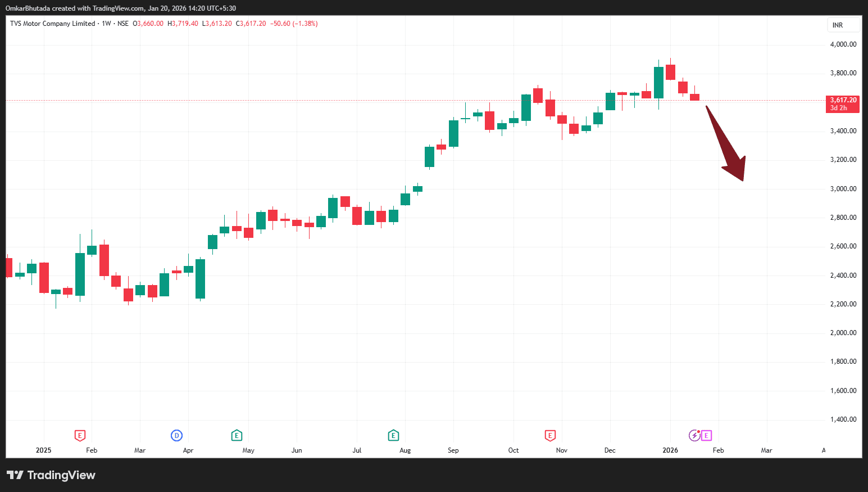868x492 pixels.
Task: Click the Apr label on time axis
Action: [x=188, y=450]
